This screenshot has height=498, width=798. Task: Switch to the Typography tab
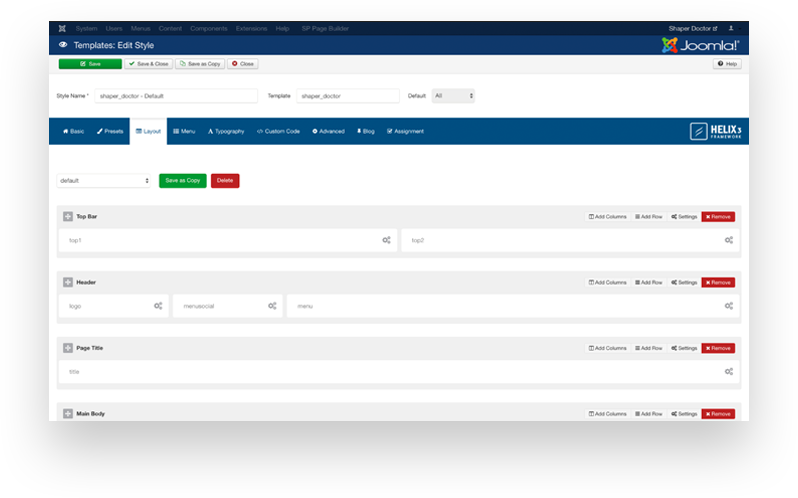click(x=226, y=131)
